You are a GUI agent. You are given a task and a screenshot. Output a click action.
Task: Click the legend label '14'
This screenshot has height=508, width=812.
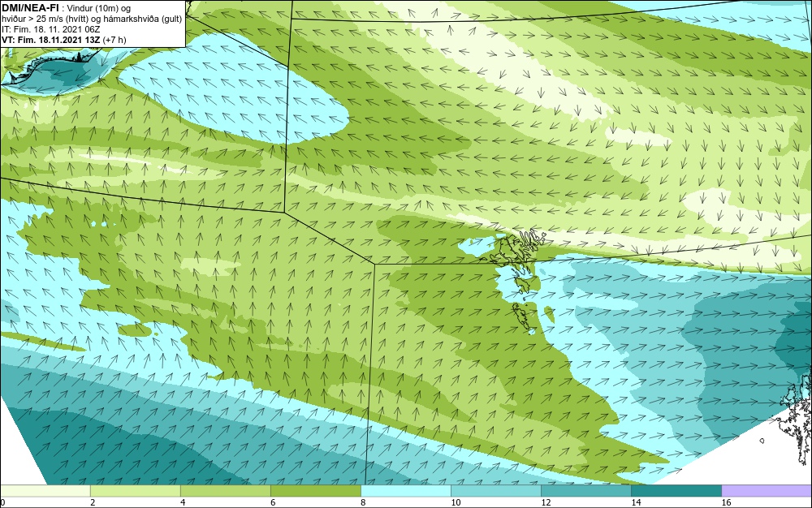(x=636, y=502)
